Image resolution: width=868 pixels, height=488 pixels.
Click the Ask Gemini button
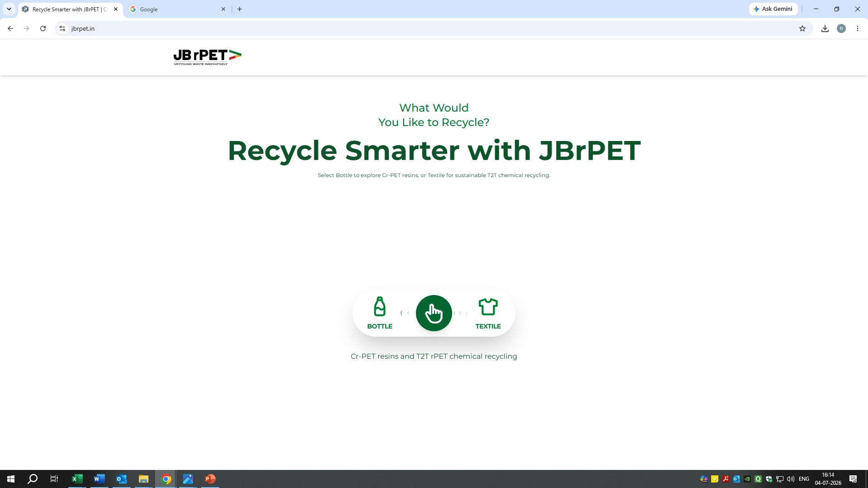[773, 9]
